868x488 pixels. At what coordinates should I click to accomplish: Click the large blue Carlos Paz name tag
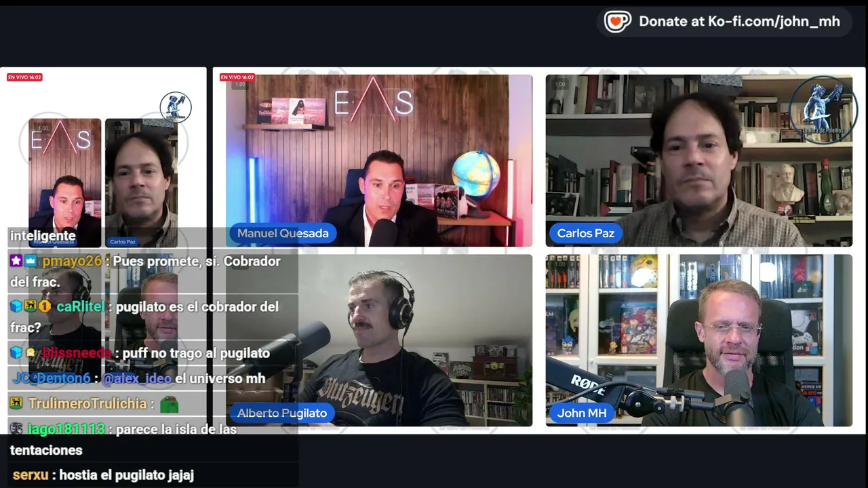[x=586, y=233]
